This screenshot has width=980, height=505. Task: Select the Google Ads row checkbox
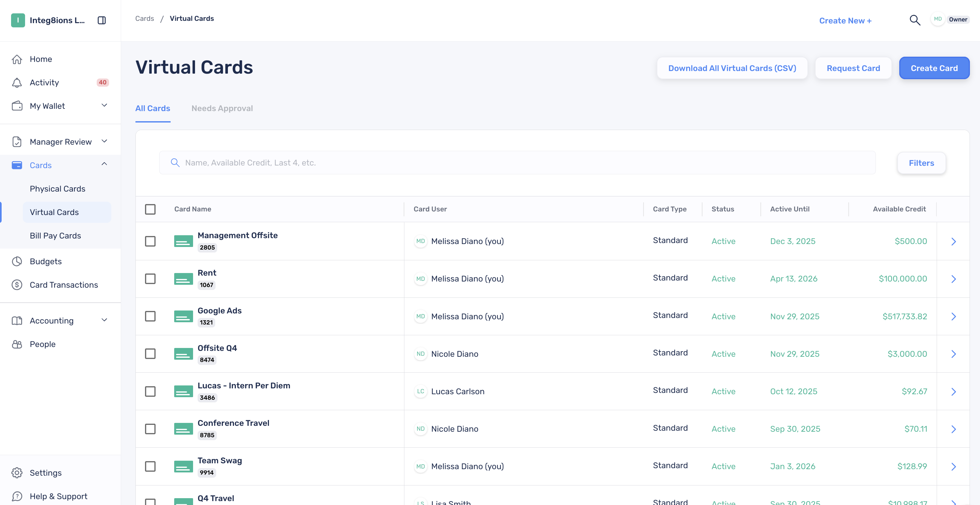(x=150, y=316)
